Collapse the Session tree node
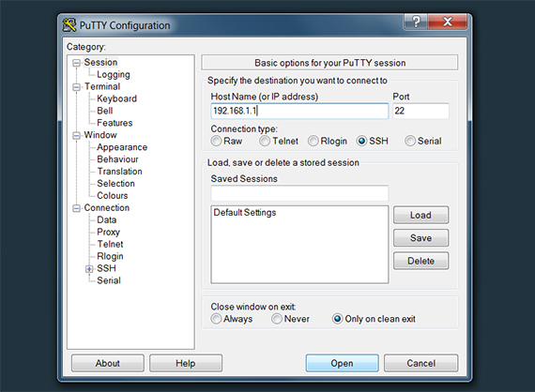The height and width of the screenshot is (392, 535). tap(76, 63)
